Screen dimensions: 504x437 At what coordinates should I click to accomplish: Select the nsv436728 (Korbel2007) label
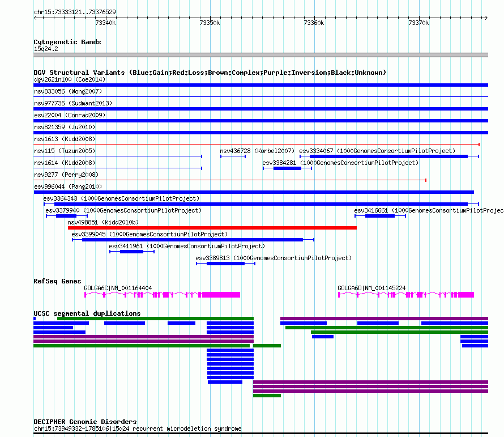pyautogui.click(x=257, y=151)
